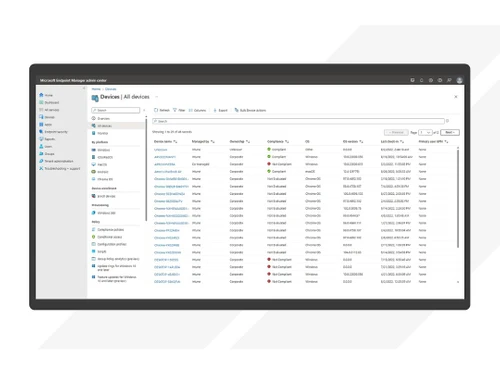Click the main device search box
Viewport: 500px width, 375px height.
click(298, 121)
